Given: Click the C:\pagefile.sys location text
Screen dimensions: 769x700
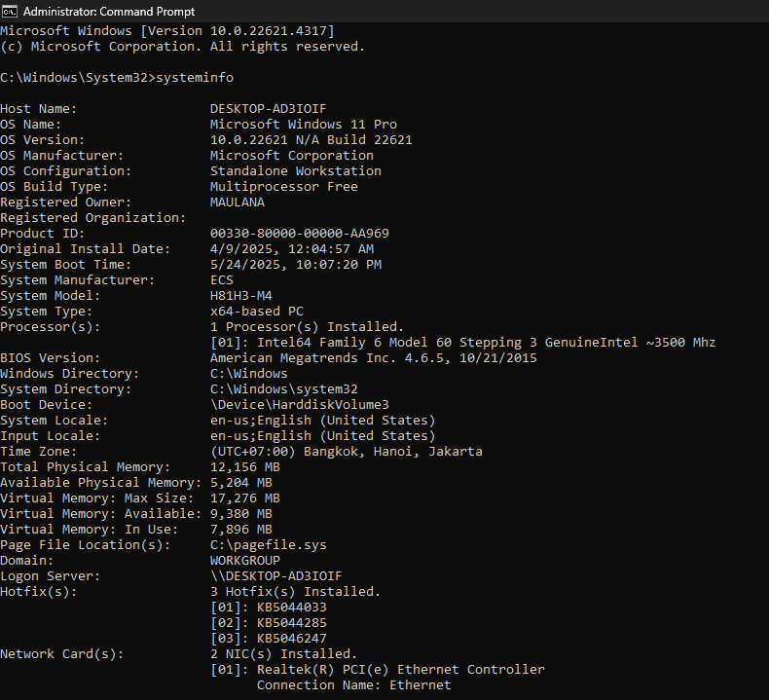Looking at the screenshot, I should (x=269, y=545).
